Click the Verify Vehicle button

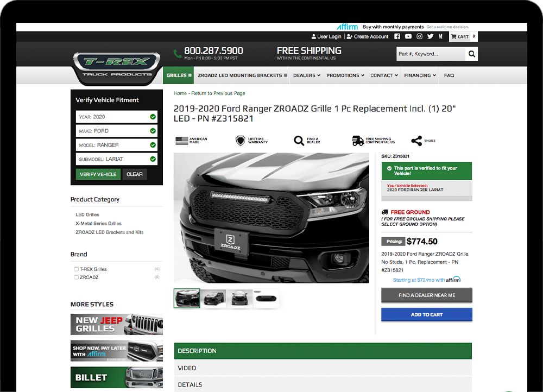click(x=98, y=174)
